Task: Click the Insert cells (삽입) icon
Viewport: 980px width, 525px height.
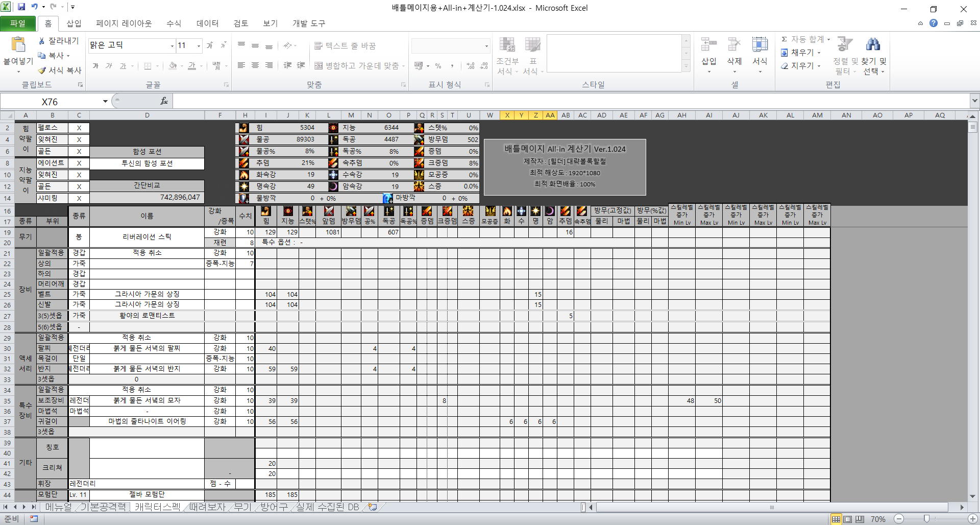Action: click(x=708, y=45)
